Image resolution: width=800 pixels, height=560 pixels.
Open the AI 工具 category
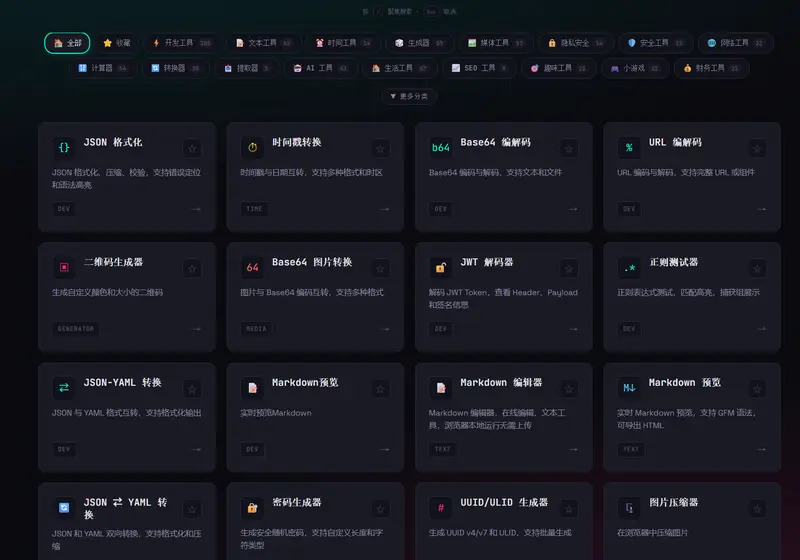click(320, 68)
